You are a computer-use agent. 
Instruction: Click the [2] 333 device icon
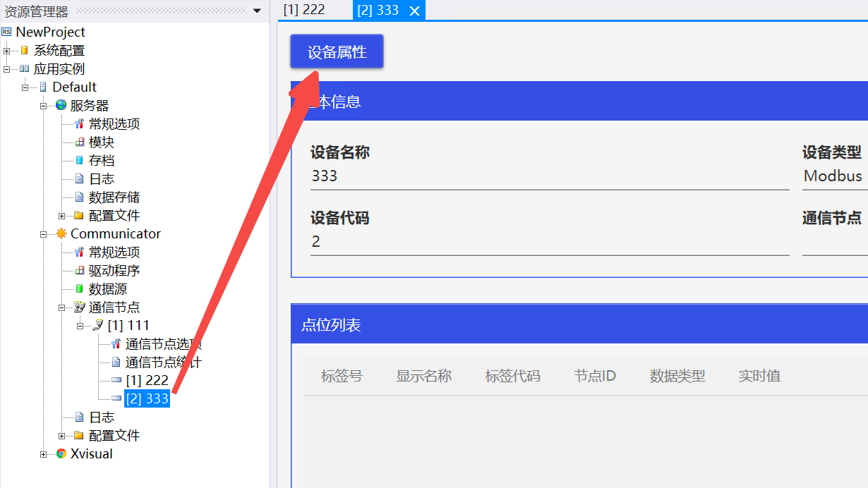[x=116, y=398]
